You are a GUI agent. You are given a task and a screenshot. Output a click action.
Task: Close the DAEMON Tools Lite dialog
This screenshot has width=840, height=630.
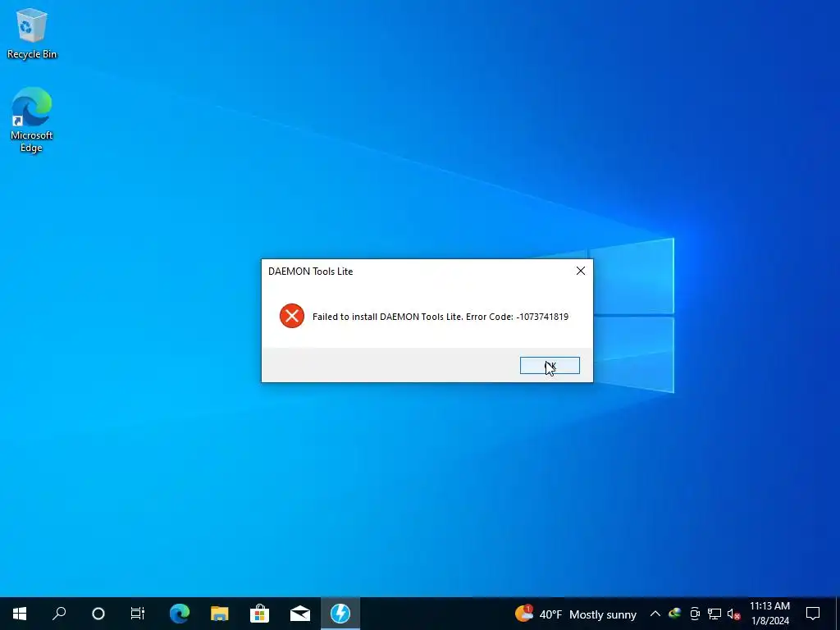click(580, 271)
